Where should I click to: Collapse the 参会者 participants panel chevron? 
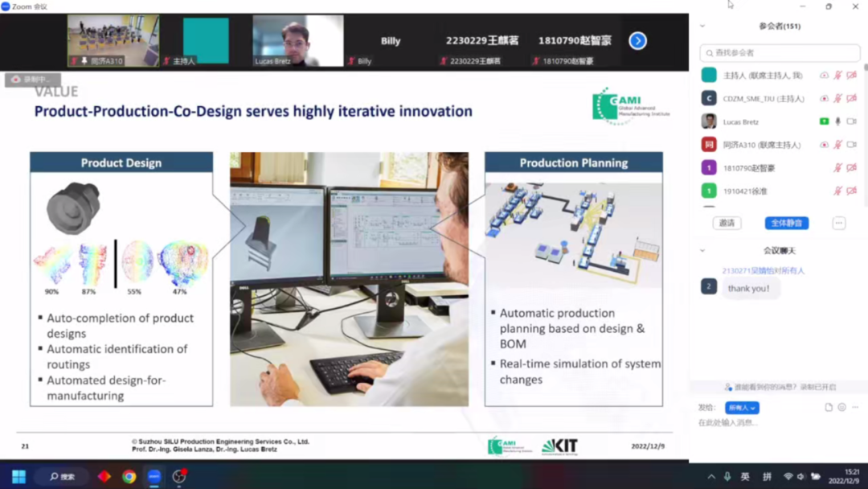[702, 27]
